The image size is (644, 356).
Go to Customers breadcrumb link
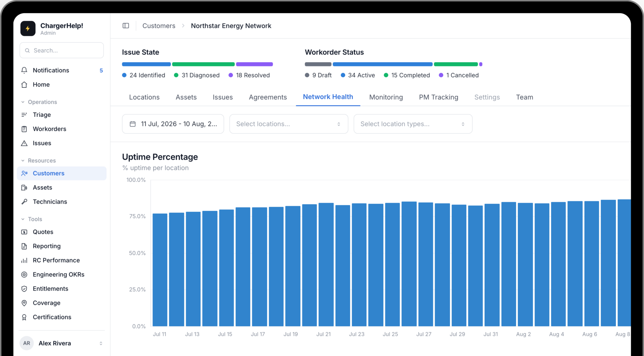159,26
